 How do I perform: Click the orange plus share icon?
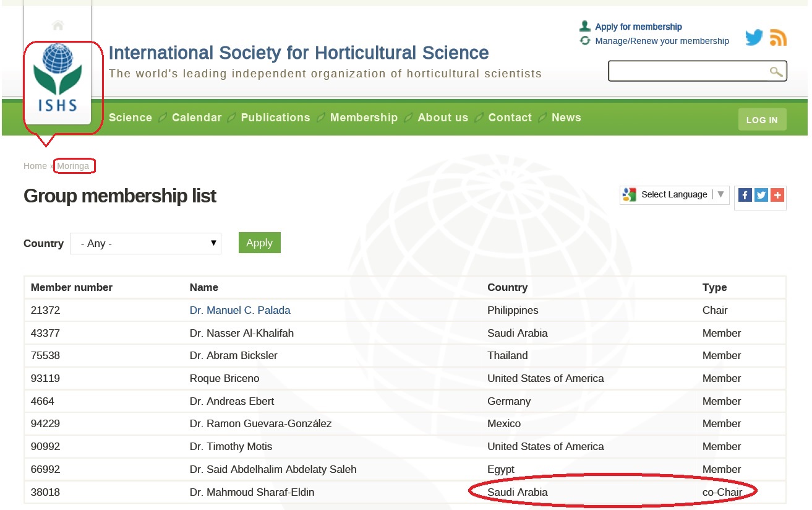777,195
